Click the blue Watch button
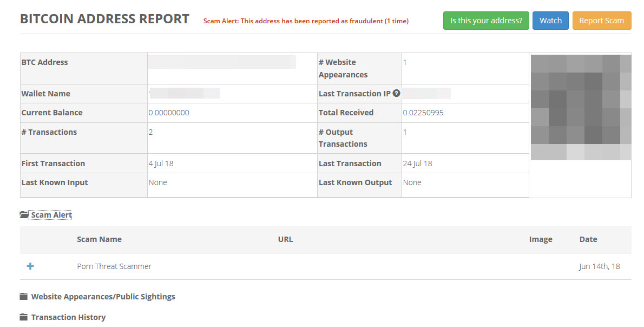 pos(550,21)
